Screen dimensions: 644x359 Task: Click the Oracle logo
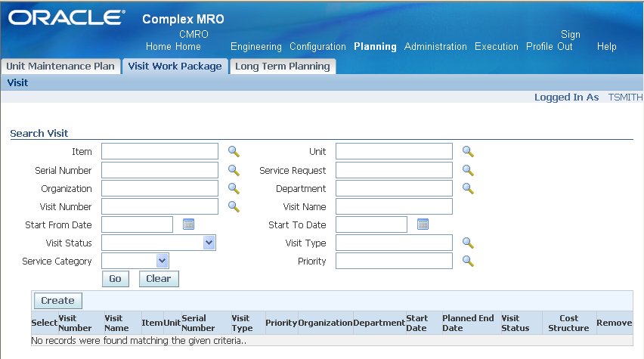click(67, 17)
